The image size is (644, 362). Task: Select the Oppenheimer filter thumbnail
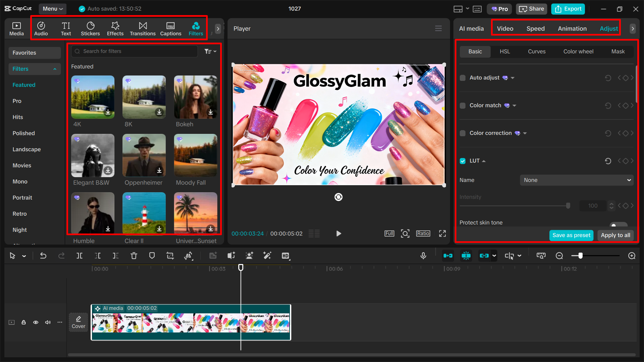[144, 155]
